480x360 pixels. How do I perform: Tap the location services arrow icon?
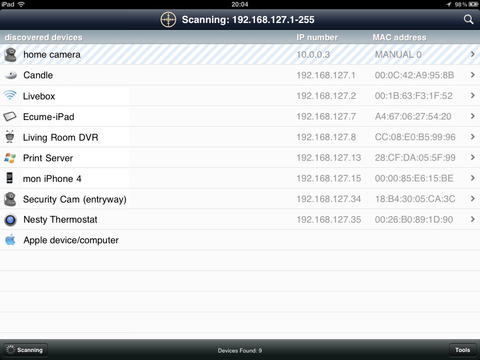coord(449,4)
